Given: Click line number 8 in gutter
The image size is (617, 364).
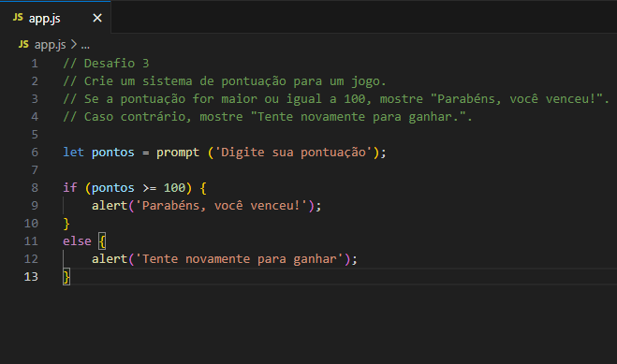Looking at the screenshot, I should (35, 188).
